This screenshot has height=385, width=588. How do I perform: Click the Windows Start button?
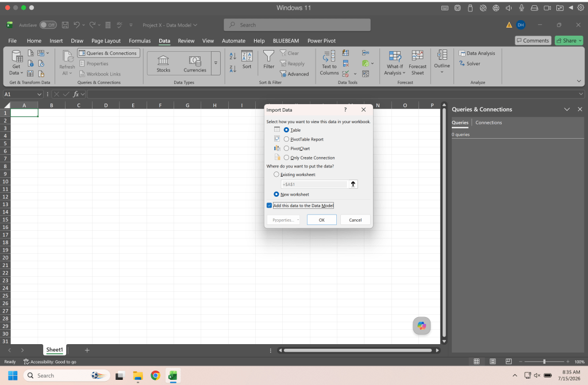[x=13, y=375]
